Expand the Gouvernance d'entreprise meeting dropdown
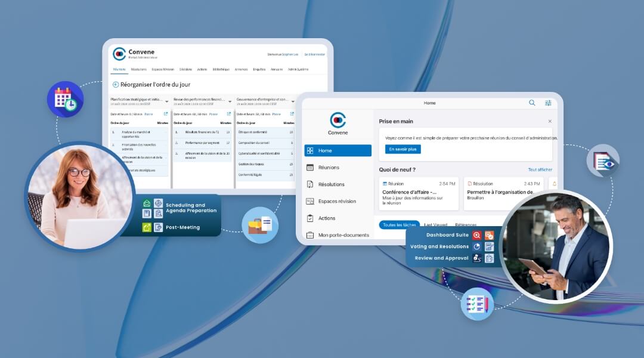This screenshot has width=644, height=358. click(x=293, y=101)
